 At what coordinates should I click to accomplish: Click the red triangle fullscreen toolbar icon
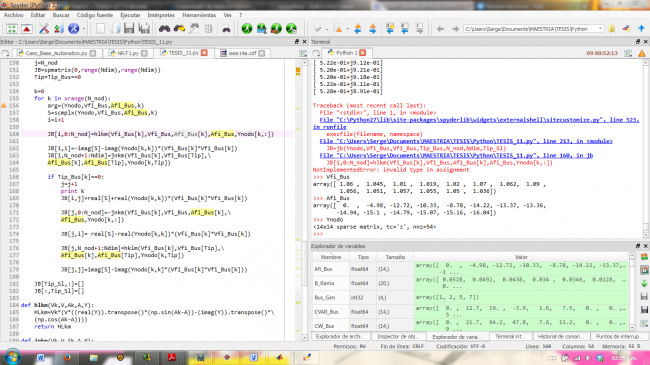(x=27, y=29)
